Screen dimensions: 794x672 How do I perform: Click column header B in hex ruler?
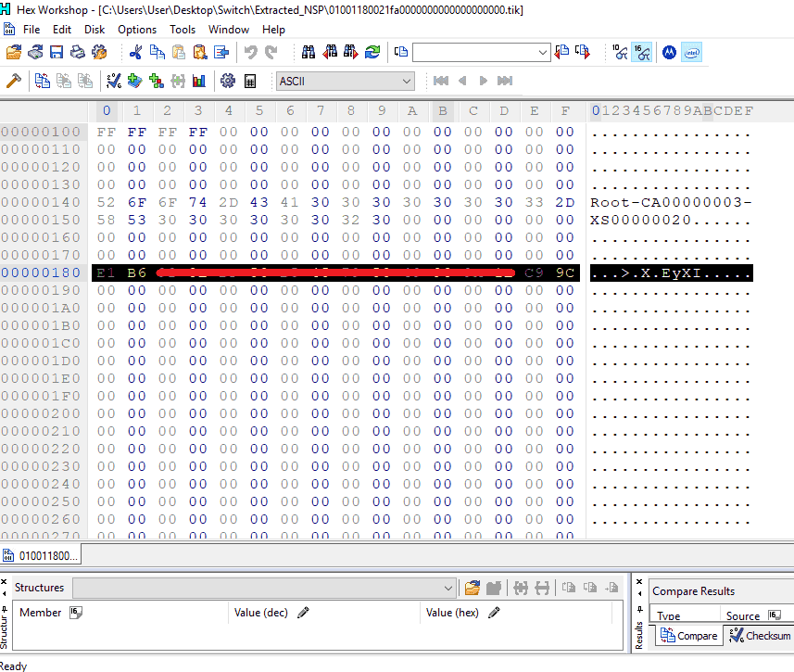click(x=443, y=111)
